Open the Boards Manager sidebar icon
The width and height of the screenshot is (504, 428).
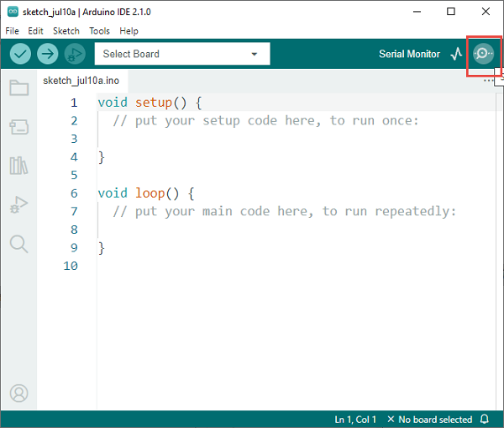tap(19, 127)
